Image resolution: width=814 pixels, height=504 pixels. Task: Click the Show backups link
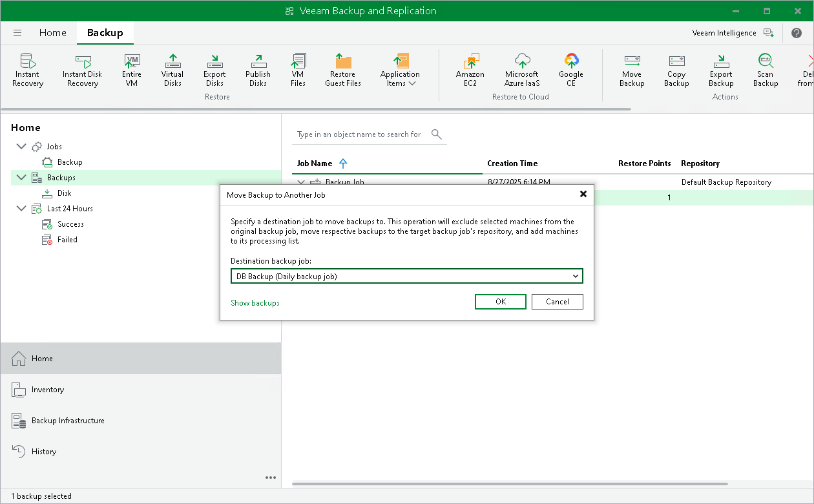(255, 303)
